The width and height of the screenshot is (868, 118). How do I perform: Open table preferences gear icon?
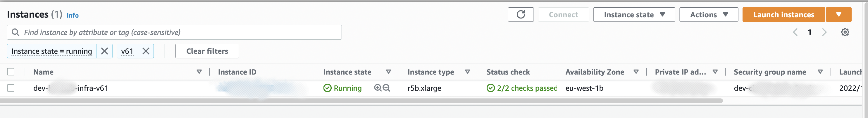click(x=845, y=32)
